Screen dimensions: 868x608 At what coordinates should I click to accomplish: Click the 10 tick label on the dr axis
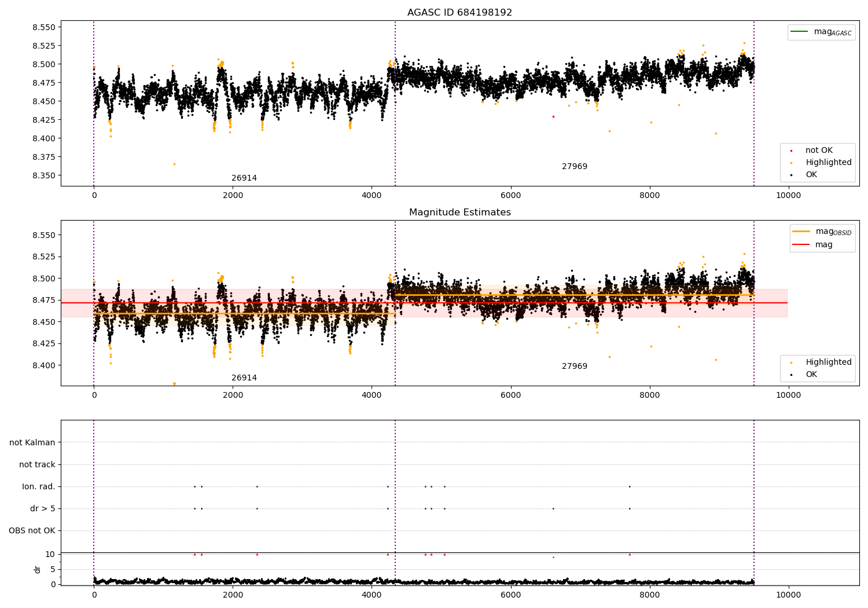50,554
